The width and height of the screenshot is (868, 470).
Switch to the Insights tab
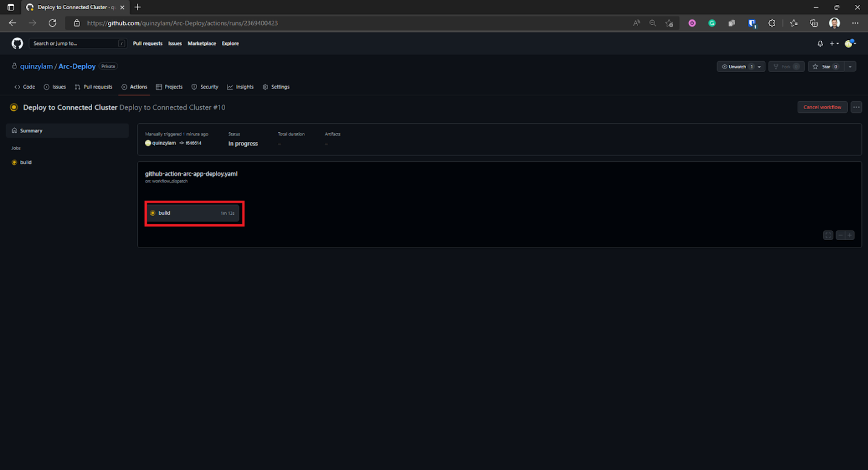[240, 87]
